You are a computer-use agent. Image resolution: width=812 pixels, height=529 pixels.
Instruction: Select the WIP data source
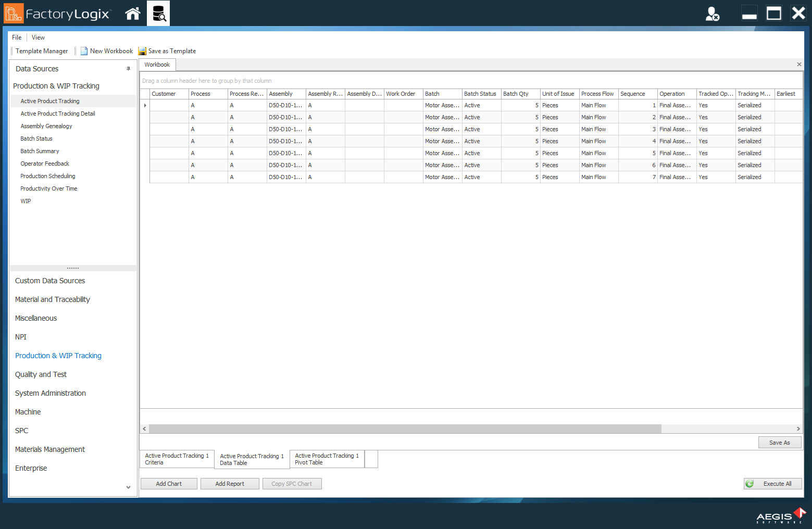pos(26,201)
